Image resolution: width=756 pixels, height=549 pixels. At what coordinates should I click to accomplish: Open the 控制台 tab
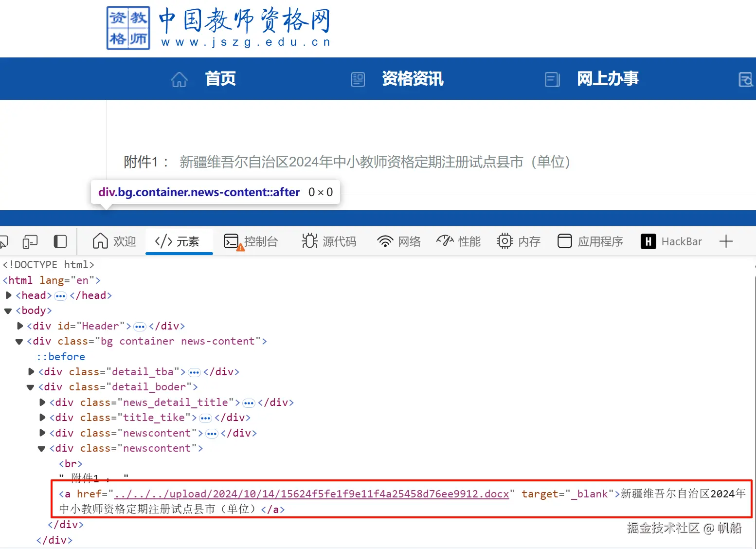(x=251, y=241)
